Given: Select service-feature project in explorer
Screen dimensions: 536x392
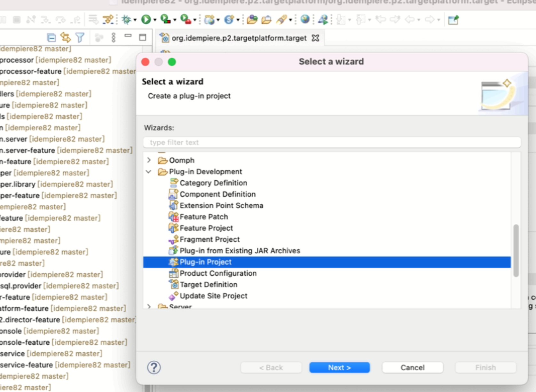Looking at the screenshot, I should 65,365.
